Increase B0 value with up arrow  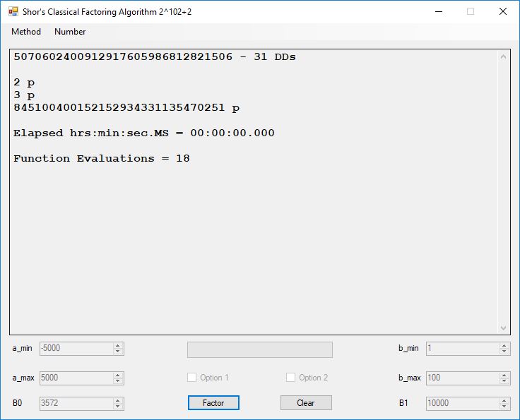click(x=118, y=400)
